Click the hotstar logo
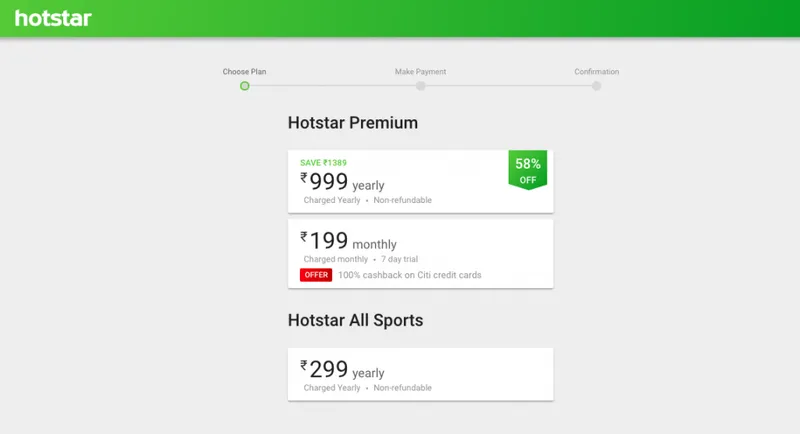 click(53, 17)
